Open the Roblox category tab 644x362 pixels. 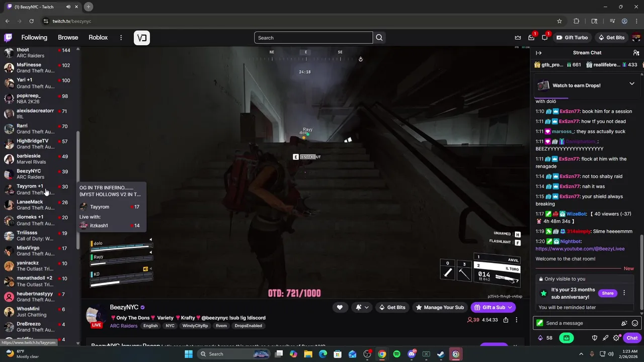pyautogui.click(x=98, y=38)
